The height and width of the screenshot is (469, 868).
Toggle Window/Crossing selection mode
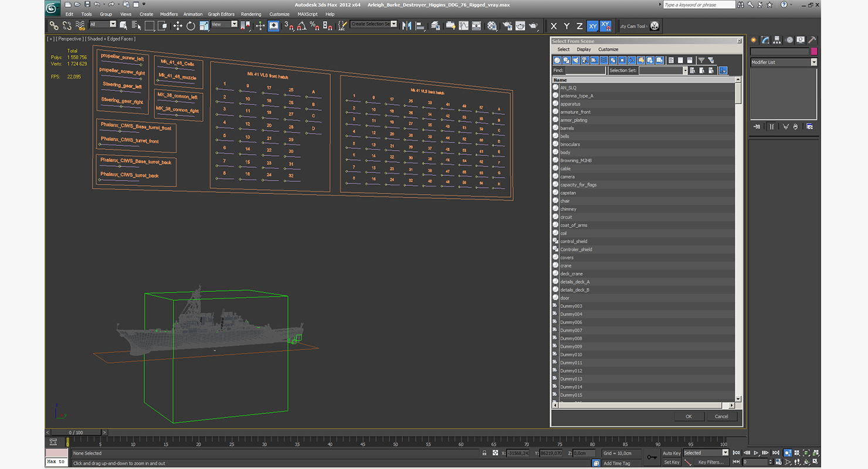click(162, 26)
